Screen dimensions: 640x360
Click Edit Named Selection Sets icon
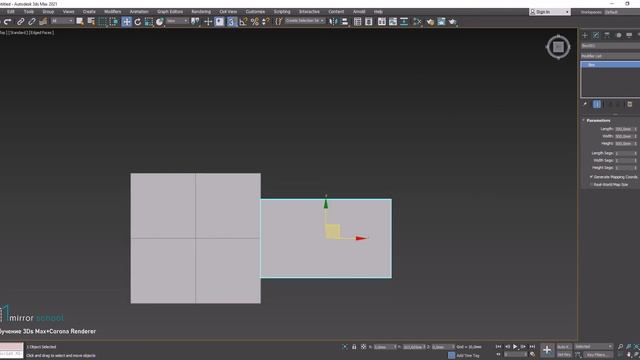point(278,22)
